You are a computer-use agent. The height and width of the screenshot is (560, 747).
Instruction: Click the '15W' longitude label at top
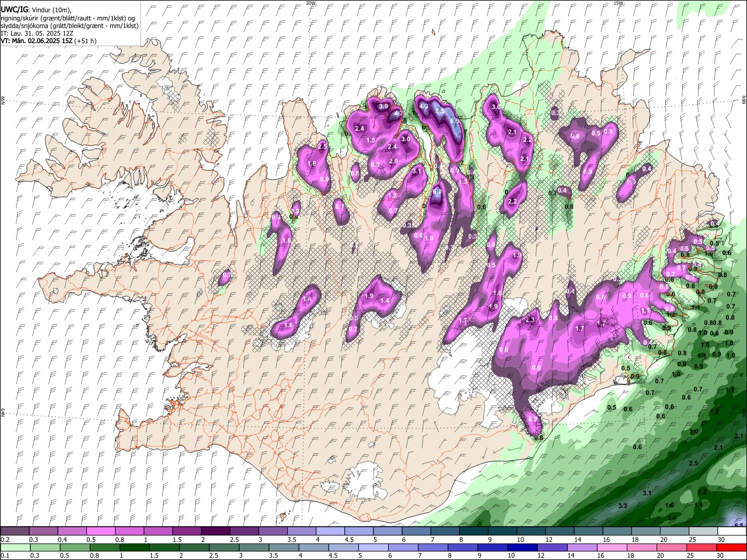(x=618, y=3)
